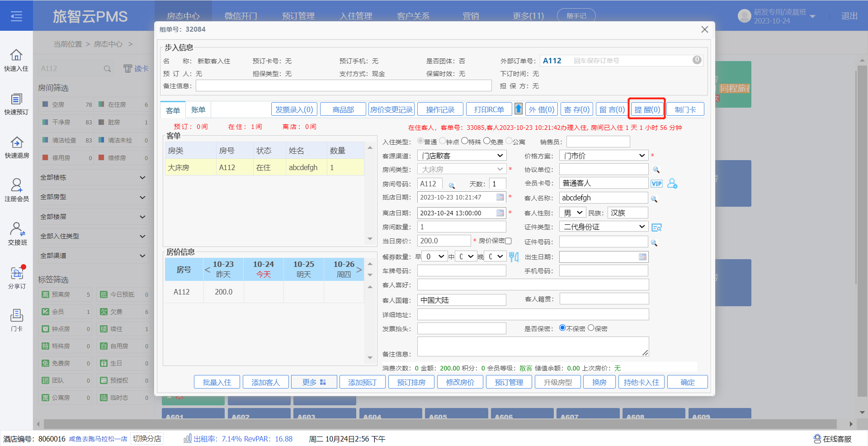Click search icon beside 协议单位
Viewport: 868px width, 446px height.
(656, 170)
